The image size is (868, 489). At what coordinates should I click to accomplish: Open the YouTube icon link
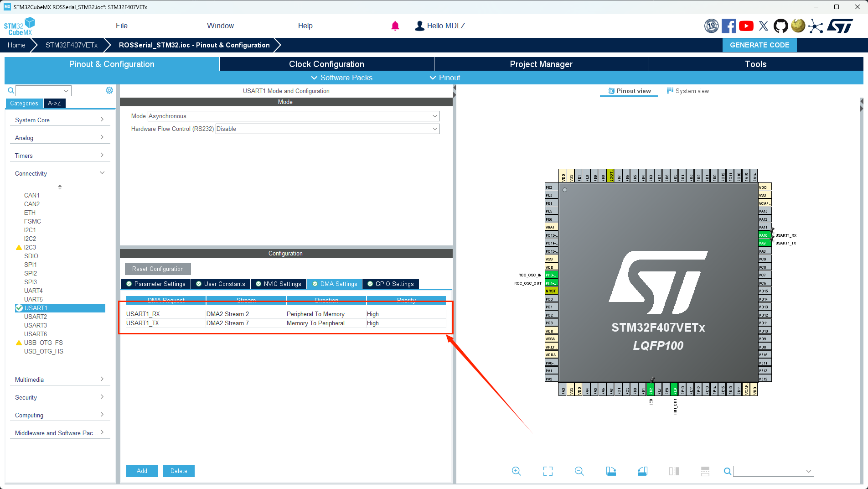click(746, 26)
